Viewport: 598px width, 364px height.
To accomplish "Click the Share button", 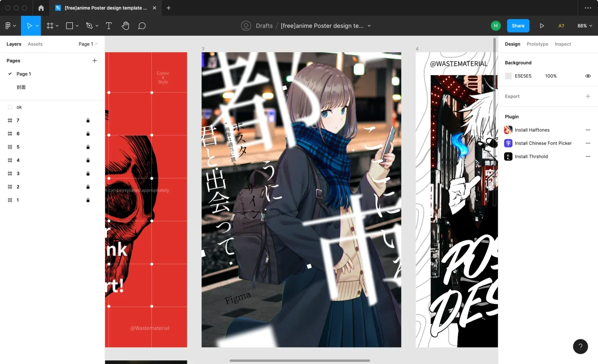I will pos(518,26).
